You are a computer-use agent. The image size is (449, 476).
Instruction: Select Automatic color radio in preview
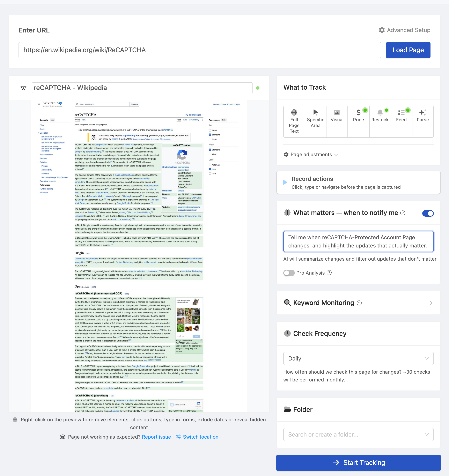210,165
